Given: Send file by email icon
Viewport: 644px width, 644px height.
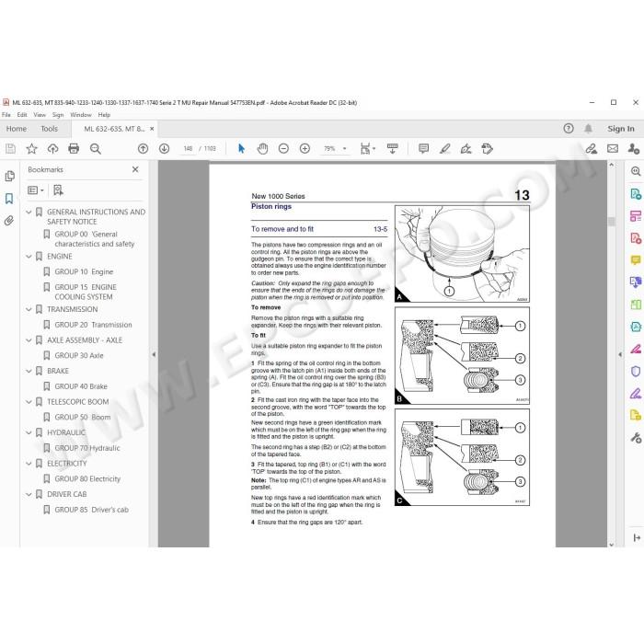Looking at the screenshot, I should point(613,149).
